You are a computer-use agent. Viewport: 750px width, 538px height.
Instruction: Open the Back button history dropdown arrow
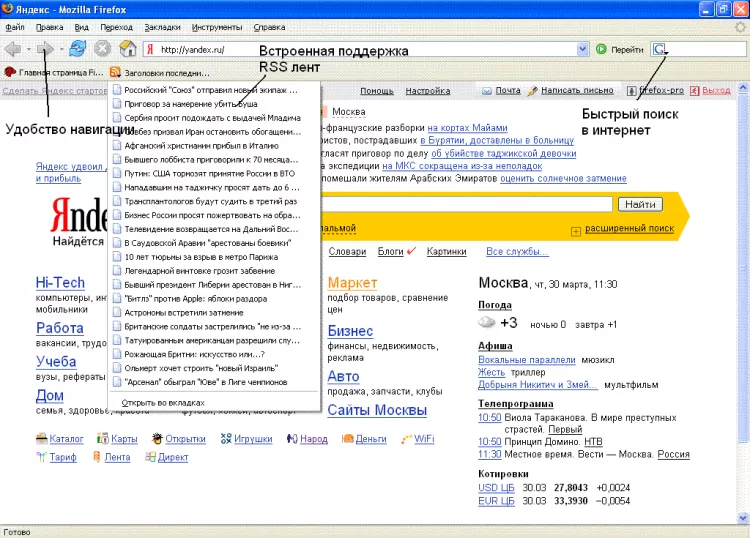(29, 49)
